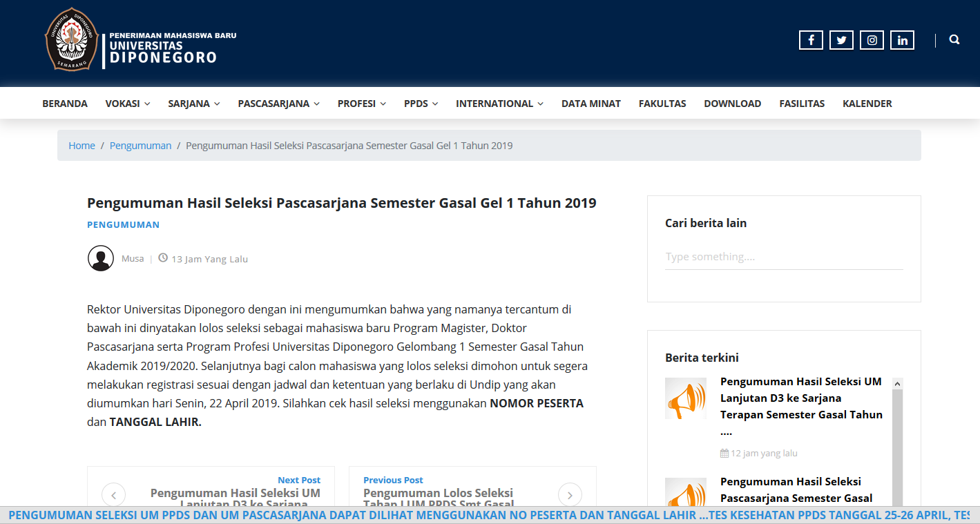Viewport: 980px width, 524px height.
Task: Click the Home breadcrumb link
Action: pyautogui.click(x=81, y=146)
